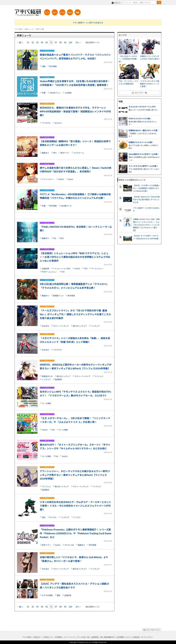Open the 個人情報保護方針 footer link

tap(107, 637)
